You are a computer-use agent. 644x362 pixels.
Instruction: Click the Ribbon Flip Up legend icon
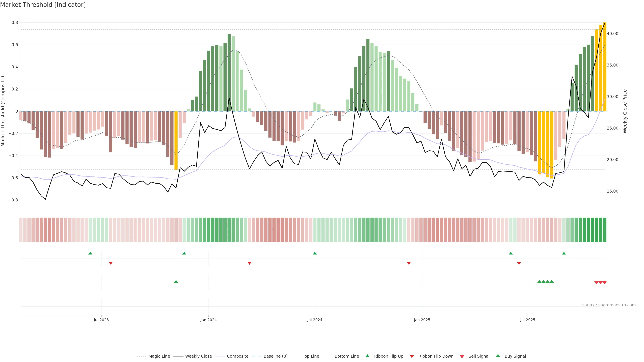click(x=367, y=356)
